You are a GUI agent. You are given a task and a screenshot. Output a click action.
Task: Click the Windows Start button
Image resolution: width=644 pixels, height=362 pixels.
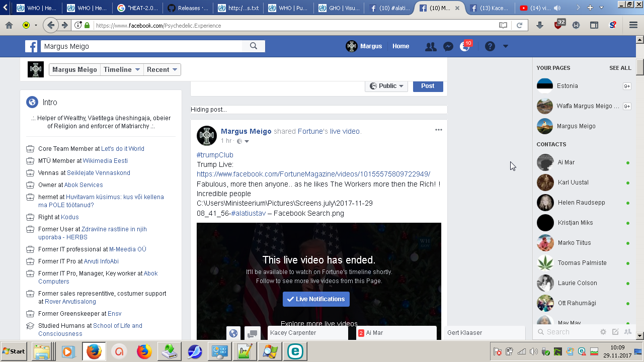(x=14, y=351)
